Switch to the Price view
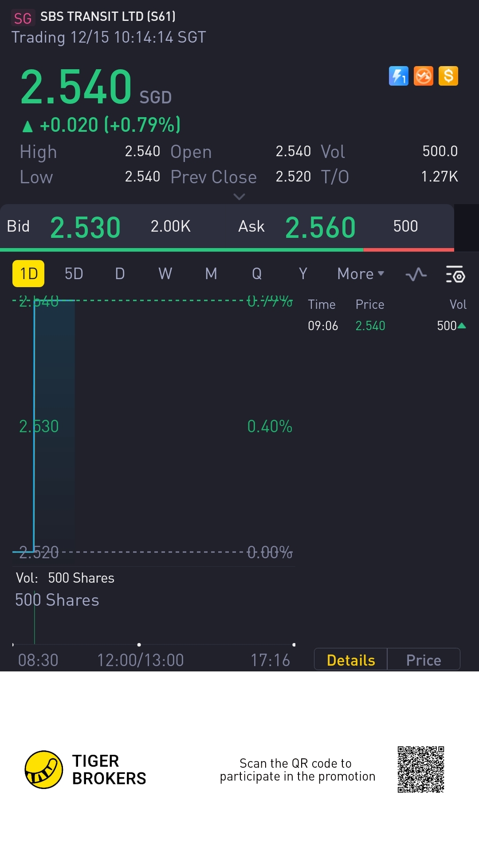Viewport: 479px width, 868px height. pos(424,660)
